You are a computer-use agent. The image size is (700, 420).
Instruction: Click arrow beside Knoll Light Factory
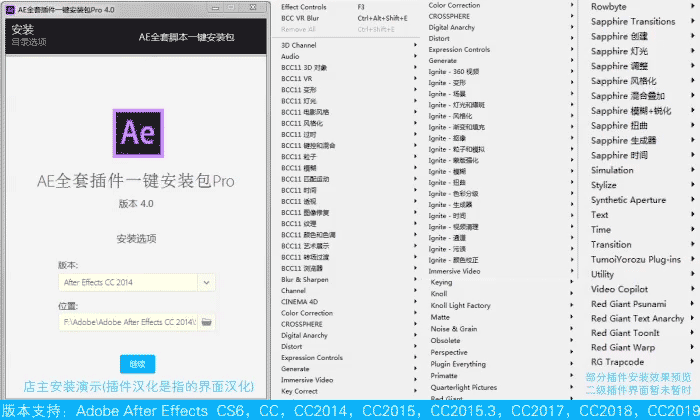(x=571, y=305)
